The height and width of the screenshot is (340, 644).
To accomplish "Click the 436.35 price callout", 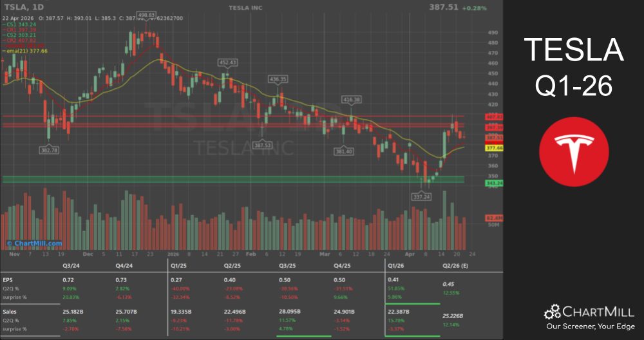I will click(278, 79).
